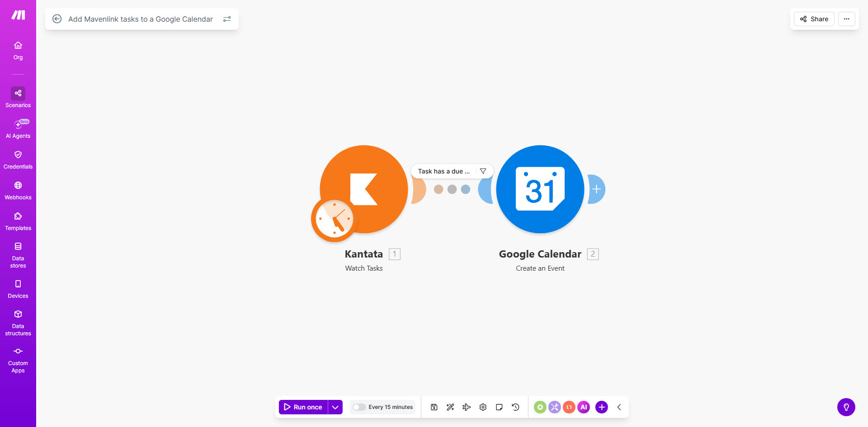Expand the Run once dropdown arrow
This screenshot has height=427, width=868.
(335, 407)
